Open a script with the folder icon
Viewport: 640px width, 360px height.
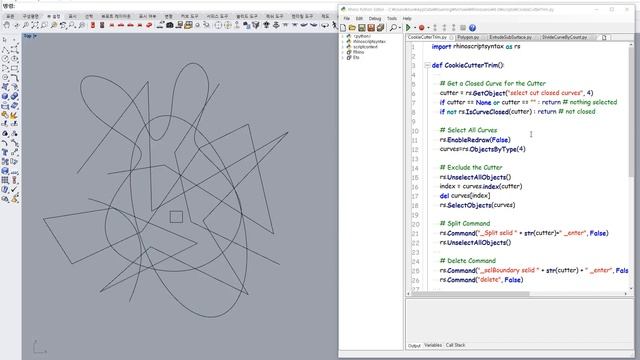352,28
